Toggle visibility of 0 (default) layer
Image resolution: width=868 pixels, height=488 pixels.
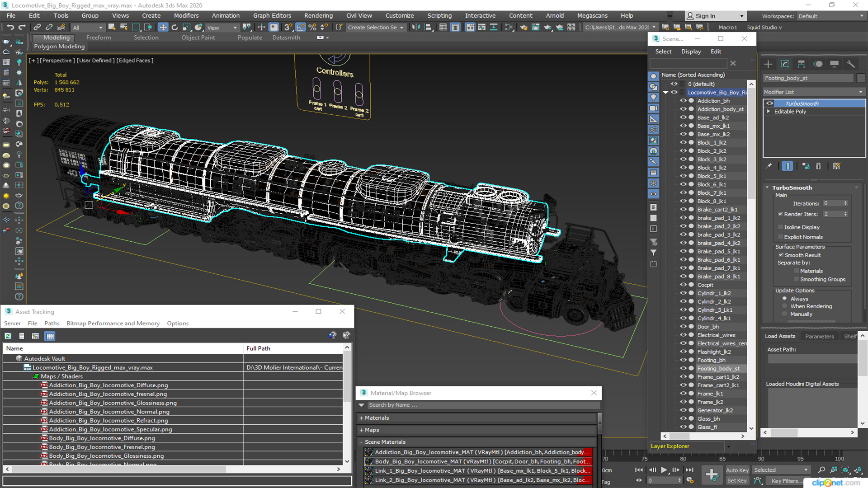coord(674,84)
